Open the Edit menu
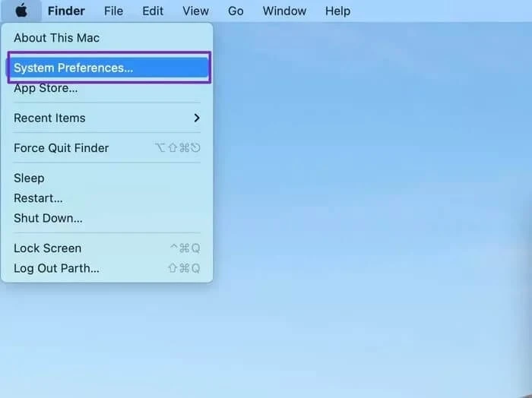 pyautogui.click(x=153, y=11)
